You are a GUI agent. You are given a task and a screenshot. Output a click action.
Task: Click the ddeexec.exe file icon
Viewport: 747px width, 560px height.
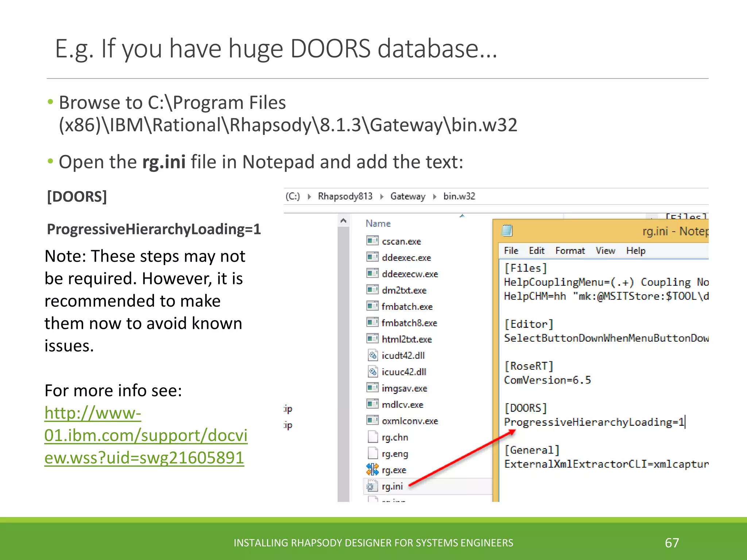(372, 257)
